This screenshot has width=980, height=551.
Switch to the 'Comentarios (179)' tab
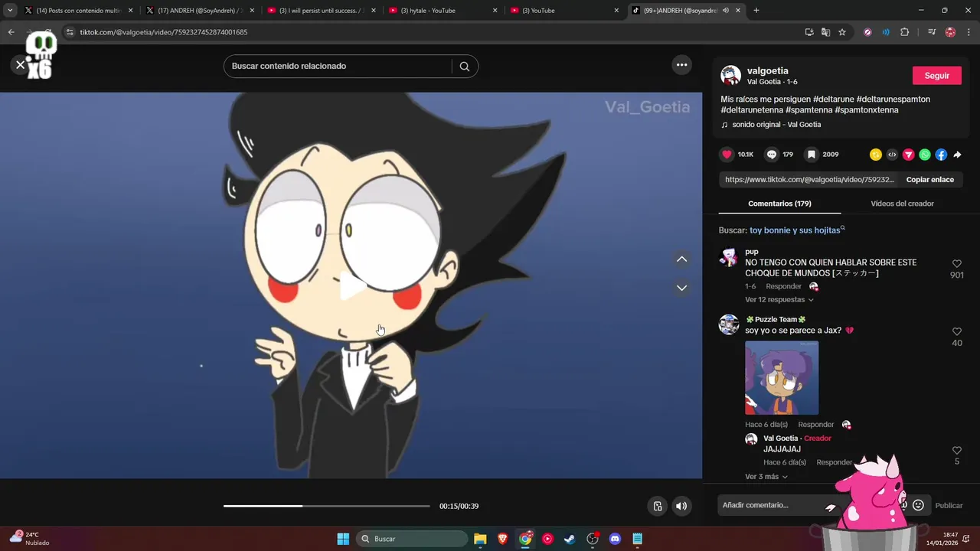pyautogui.click(x=779, y=204)
